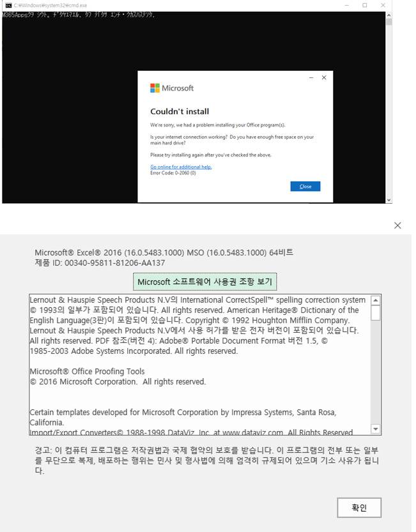Click the cmd.exe icon in title bar

coord(8,5)
